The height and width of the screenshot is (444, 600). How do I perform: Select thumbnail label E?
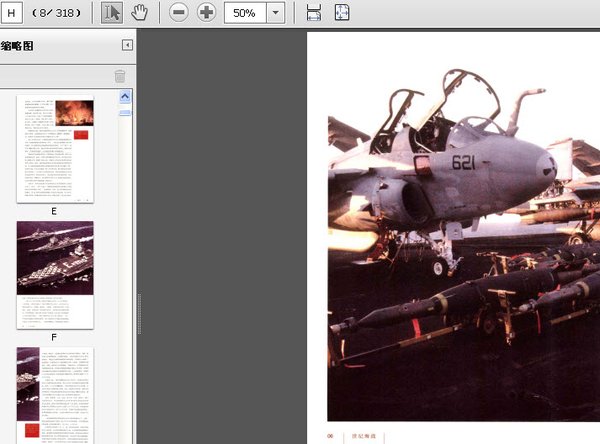click(x=54, y=211)
